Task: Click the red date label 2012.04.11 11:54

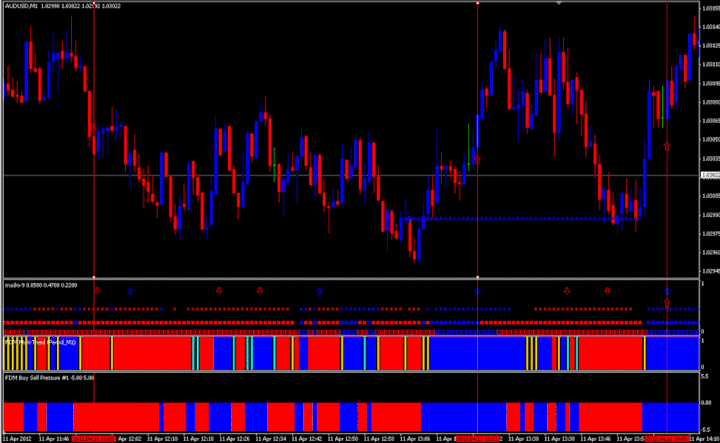Action: tap(94, 439)
